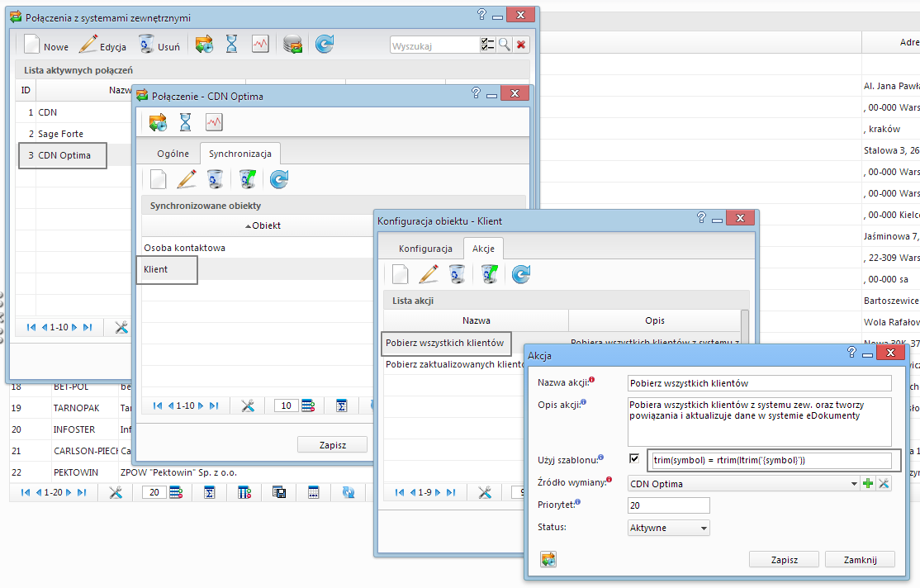
Task: Select Pobierz zaktualizowanych klientów action row
Action: point(455,364)
